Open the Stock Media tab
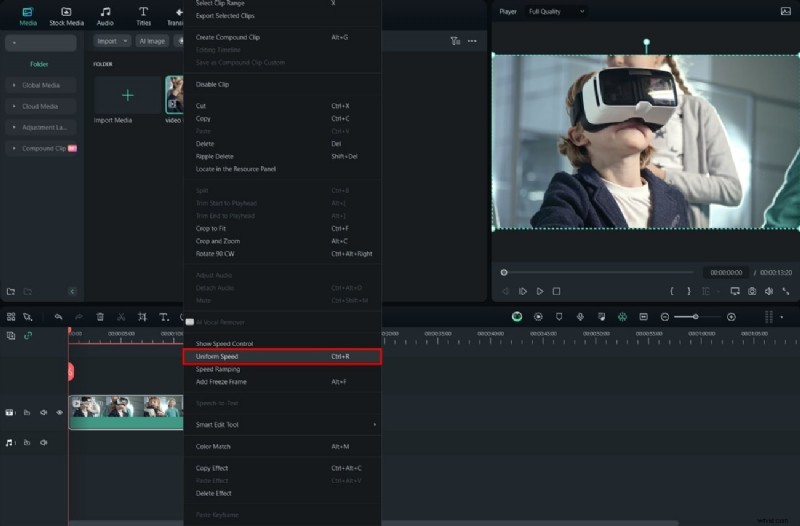 tap(66, 16)
